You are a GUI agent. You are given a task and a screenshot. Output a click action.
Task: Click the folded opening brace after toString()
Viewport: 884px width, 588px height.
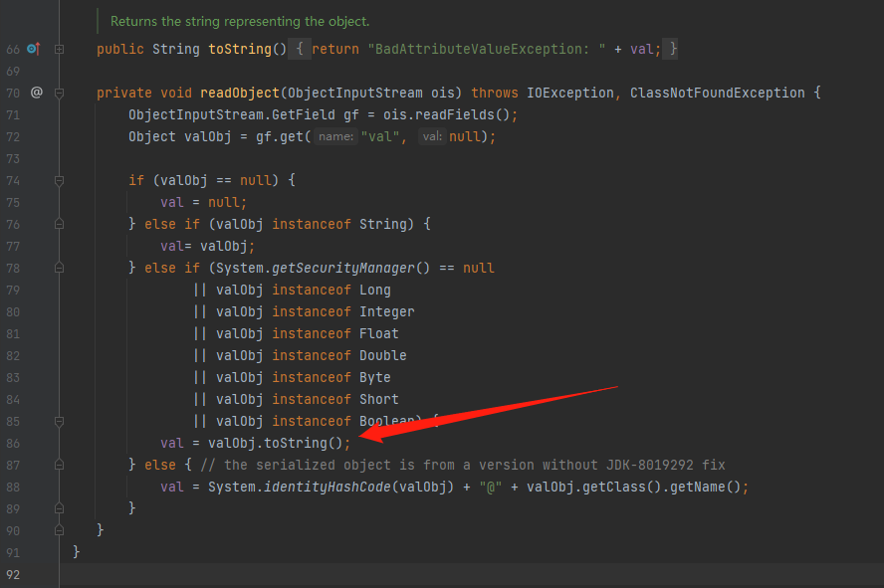point(300,49)
